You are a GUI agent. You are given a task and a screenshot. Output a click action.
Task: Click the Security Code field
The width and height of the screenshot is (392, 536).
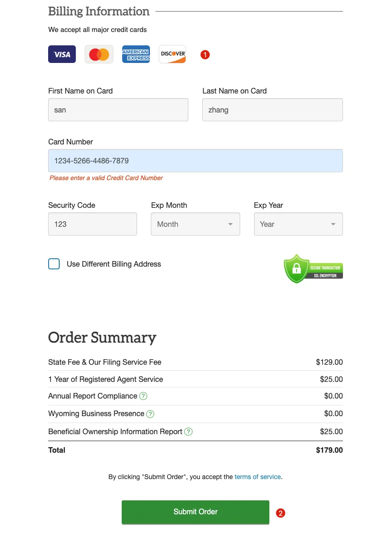coord(93,224)
